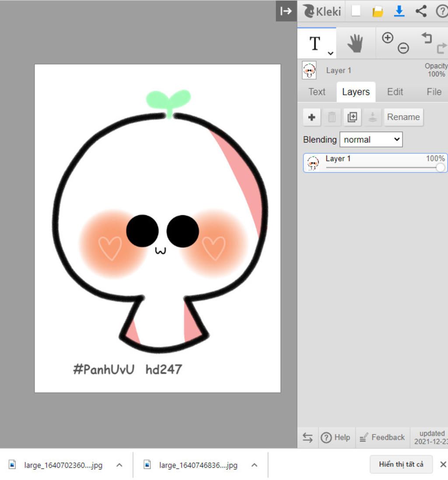
Task: Click the updated 2021-12-23 changelog link
Action: [x=431, y=438]
